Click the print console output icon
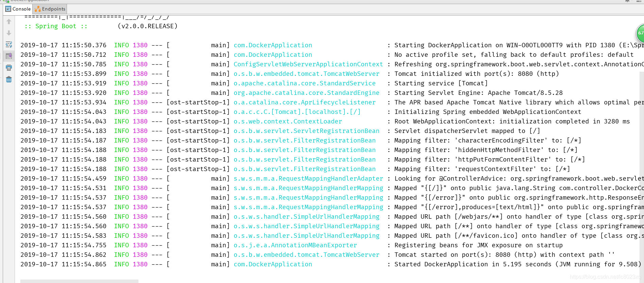The width and height of the screenshot is (644, 283). [9, 68]
